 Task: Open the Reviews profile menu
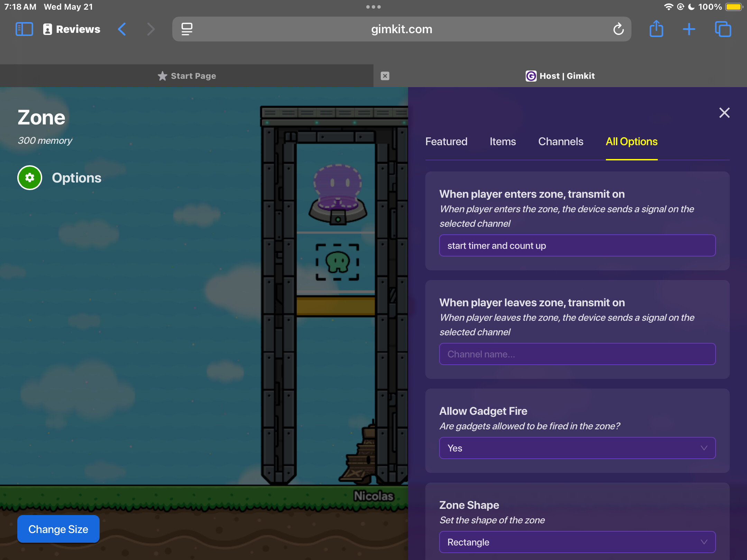(x=72, y=29)
